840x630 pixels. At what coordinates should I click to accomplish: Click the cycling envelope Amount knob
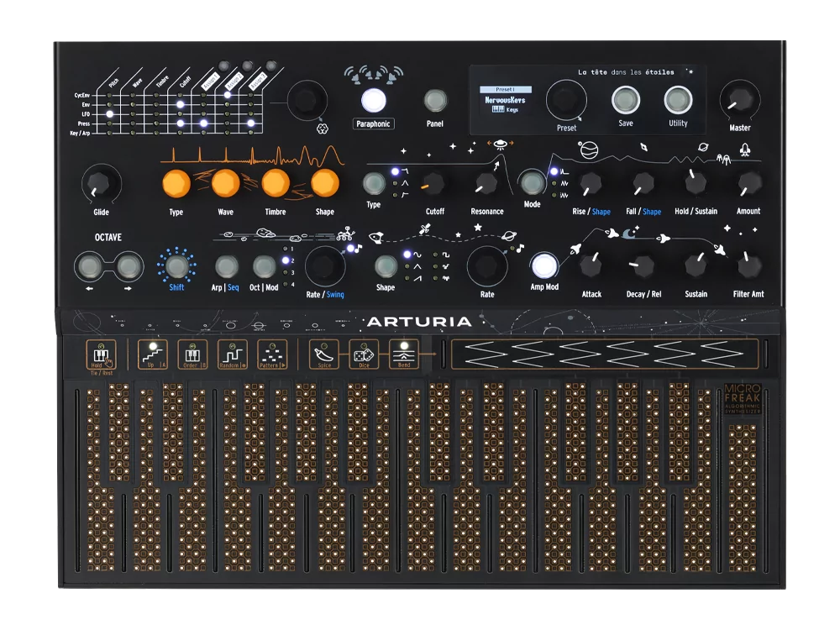[748, 184]
